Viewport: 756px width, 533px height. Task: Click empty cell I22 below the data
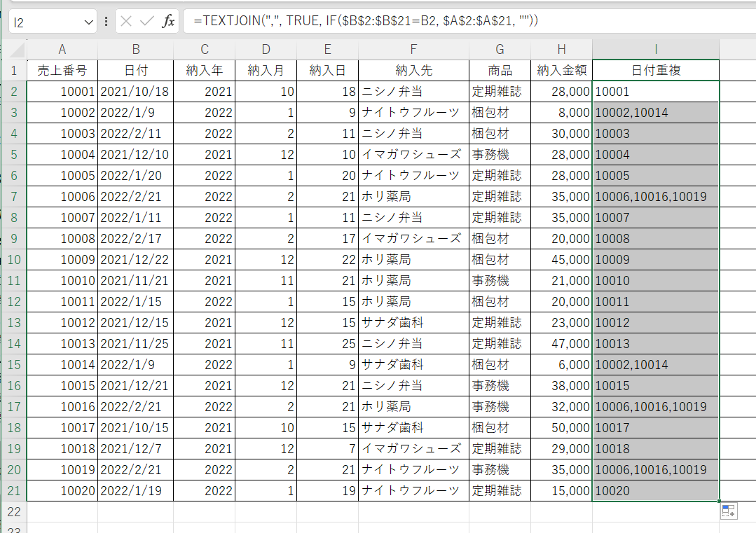click(x=656, y=512)
